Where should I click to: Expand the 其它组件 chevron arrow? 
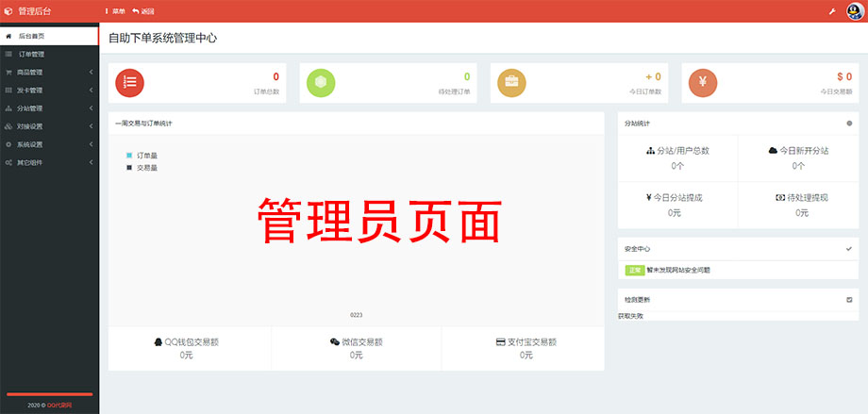92,163
